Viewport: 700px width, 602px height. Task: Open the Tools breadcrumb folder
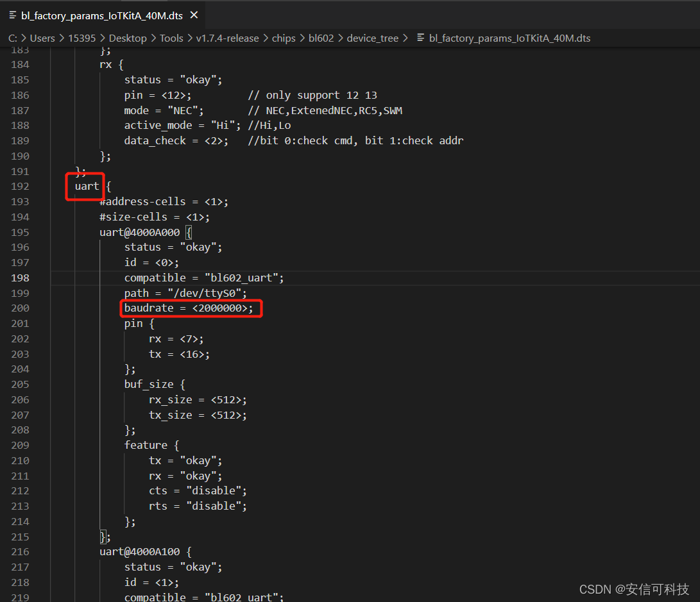point(171,38)
